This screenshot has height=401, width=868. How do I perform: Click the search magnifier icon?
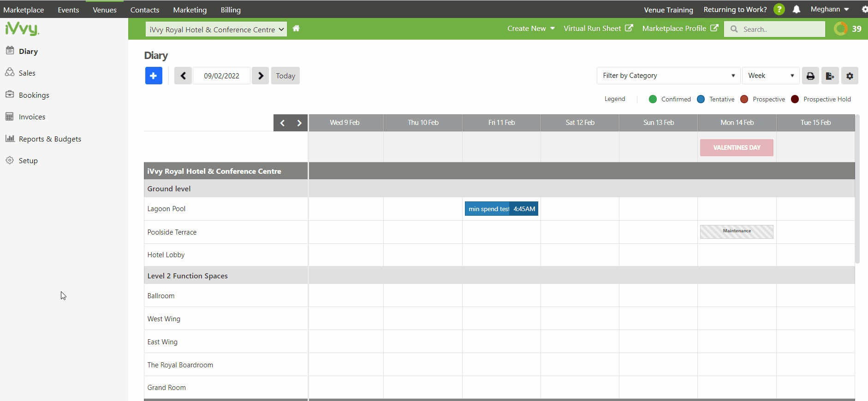click(x=734, y=29)
